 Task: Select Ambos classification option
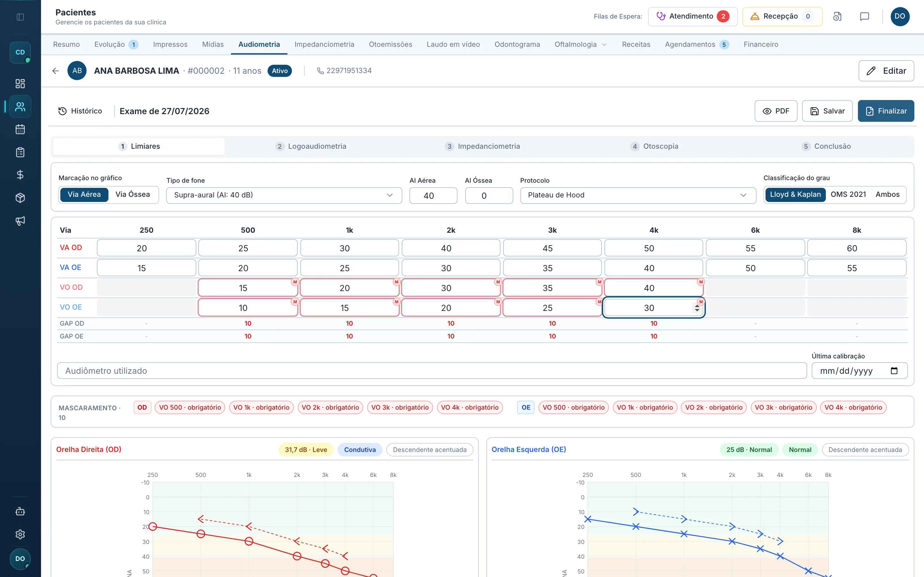(887, 195)
